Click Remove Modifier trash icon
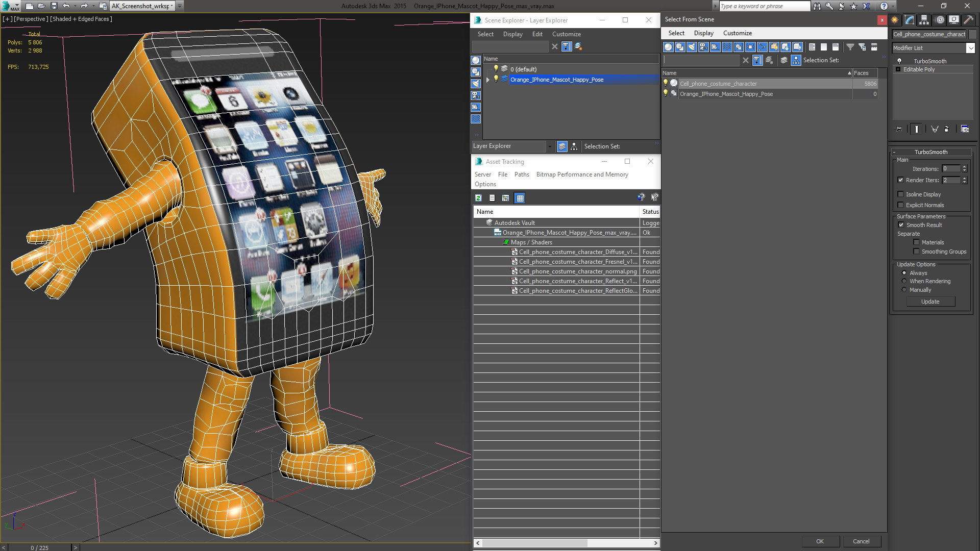980x551 pixels. (947, 129)
